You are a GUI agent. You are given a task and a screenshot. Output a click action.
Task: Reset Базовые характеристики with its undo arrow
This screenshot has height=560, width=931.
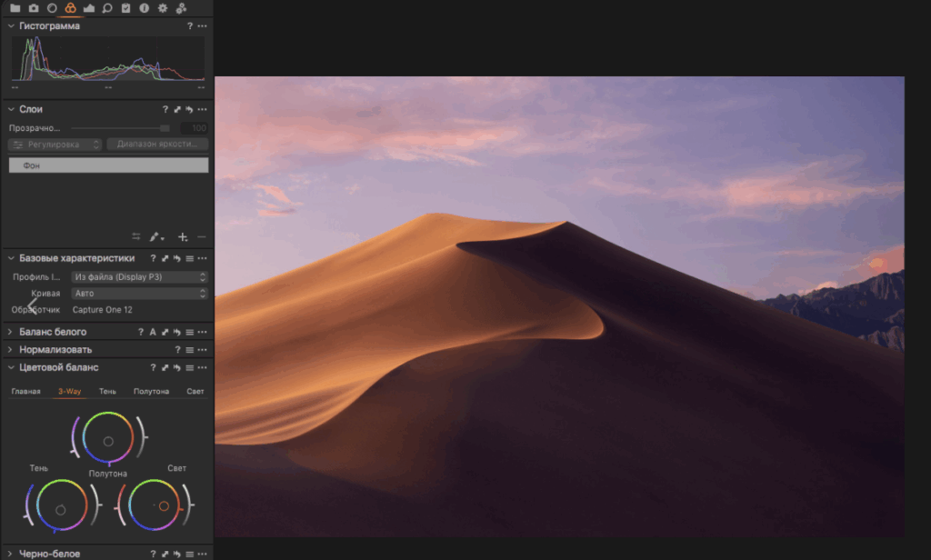177,258
